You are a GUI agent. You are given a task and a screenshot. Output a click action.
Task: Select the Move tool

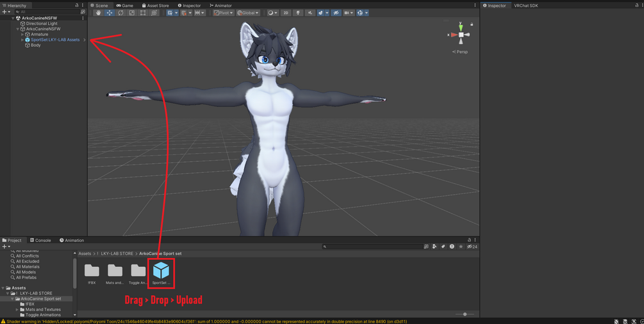[x=109, y=13]
